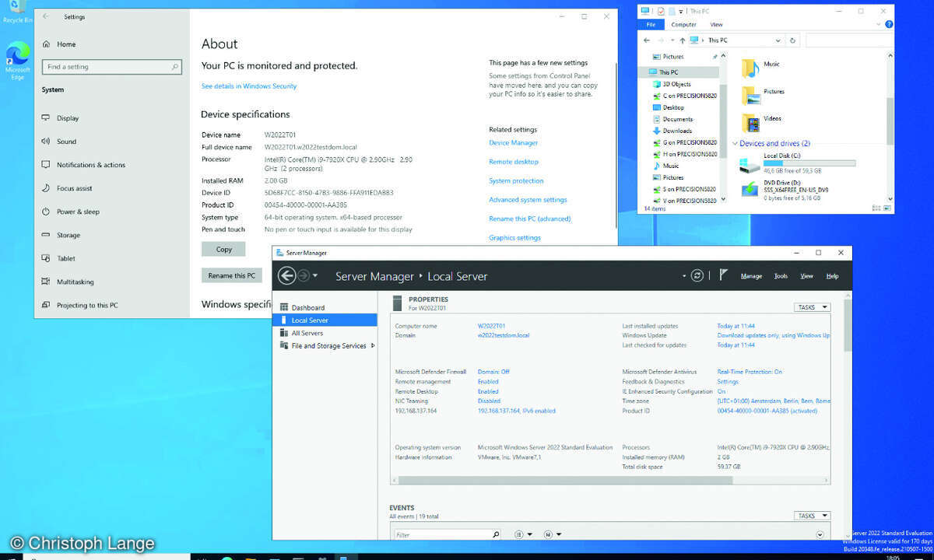This screenshot has height=560, width=934.
Task: Open the notifications flag in Server Manager
Action: [723, 275]
